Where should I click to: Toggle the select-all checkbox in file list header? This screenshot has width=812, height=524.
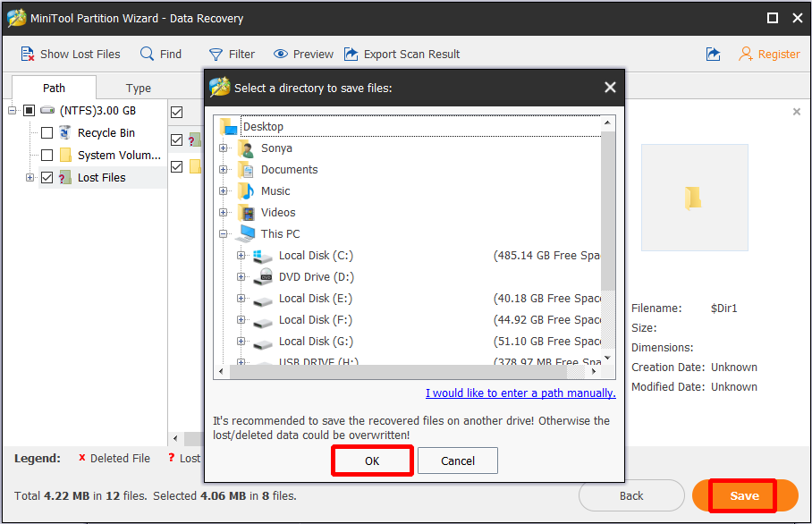pyautogui.click(x=176, y=113)
